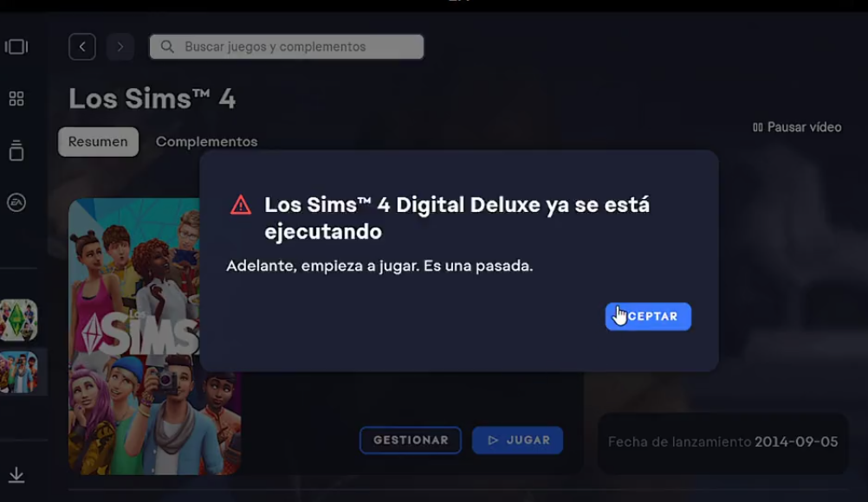Switch to the Complementos tab

[x=206, y=142]
